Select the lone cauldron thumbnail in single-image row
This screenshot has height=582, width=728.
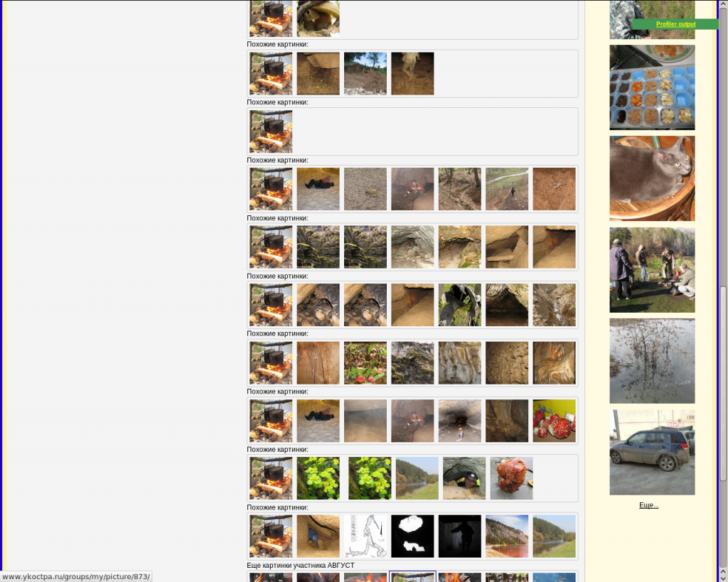click(271, 131)
